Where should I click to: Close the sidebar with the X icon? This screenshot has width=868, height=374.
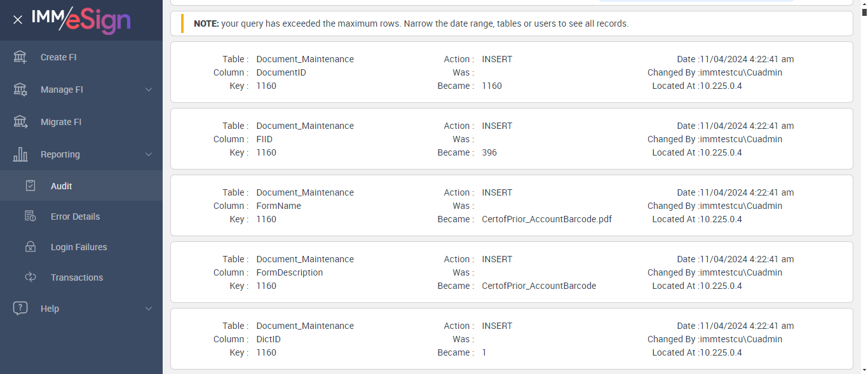click(18, 20)
